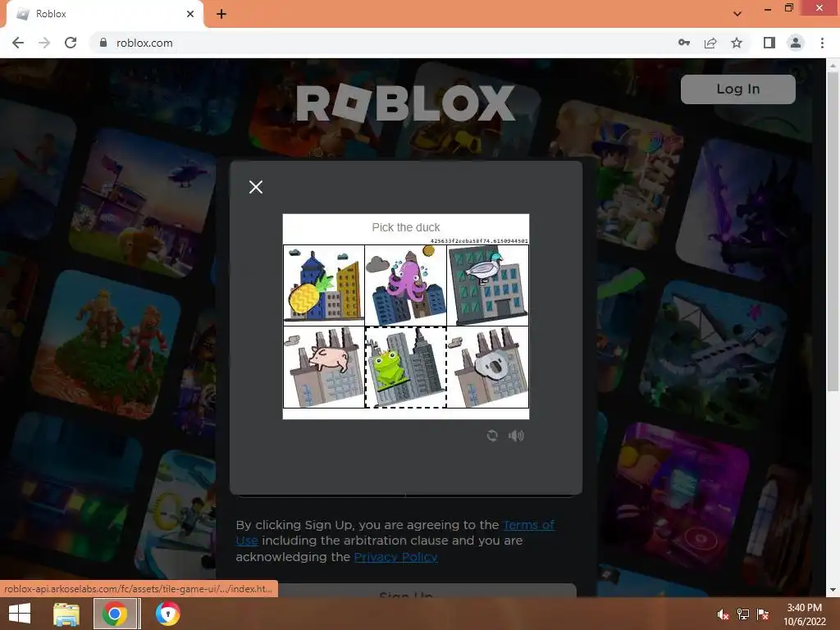The height and width of the screenshot is (630, 840).
Task: Open the taskbar clock showing 3:40 PM
Action: click(804, 614)
